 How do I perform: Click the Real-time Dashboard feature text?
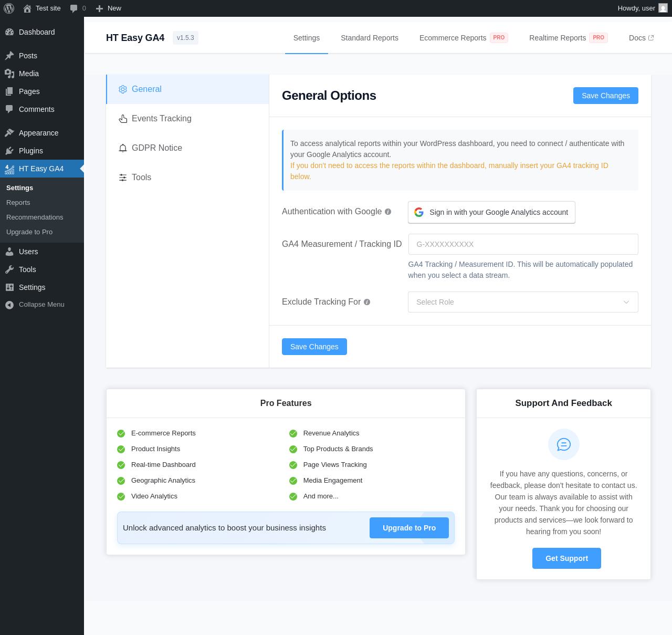(x=163, y=465)
